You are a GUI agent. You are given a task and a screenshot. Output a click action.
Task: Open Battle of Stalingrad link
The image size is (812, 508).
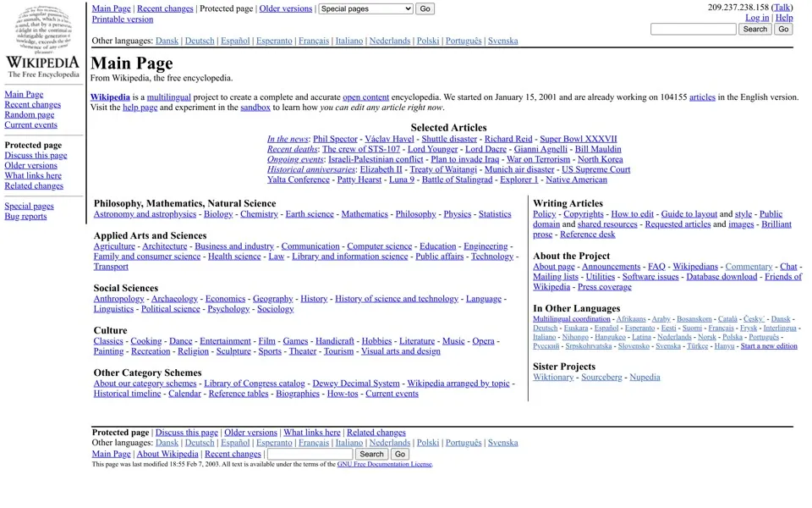click(x=458, y=179)
